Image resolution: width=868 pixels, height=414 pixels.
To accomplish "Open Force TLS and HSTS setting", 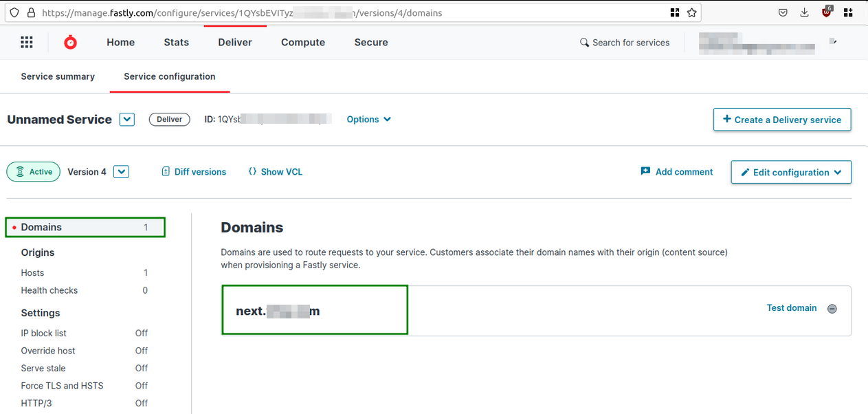I will pos(63,386).
